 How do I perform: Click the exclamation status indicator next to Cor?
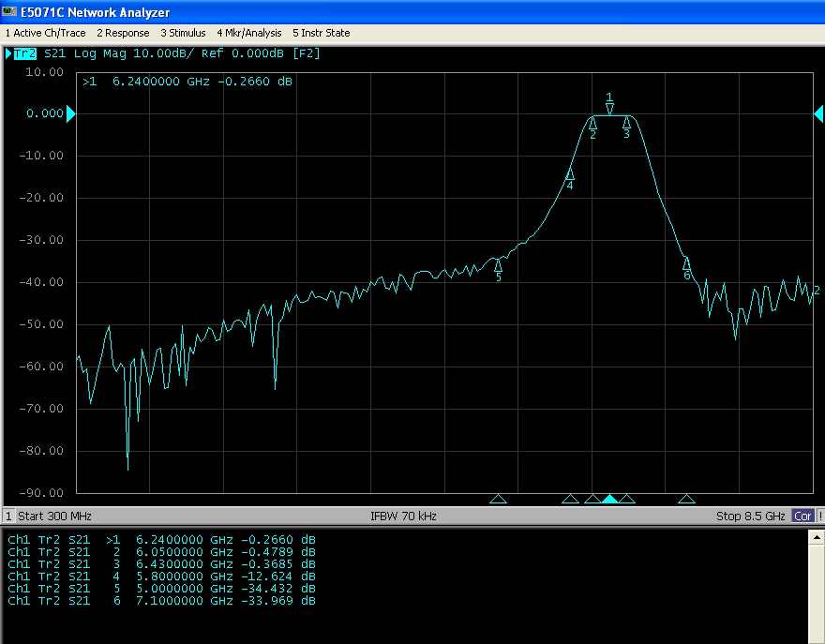(x=820, y=517)
